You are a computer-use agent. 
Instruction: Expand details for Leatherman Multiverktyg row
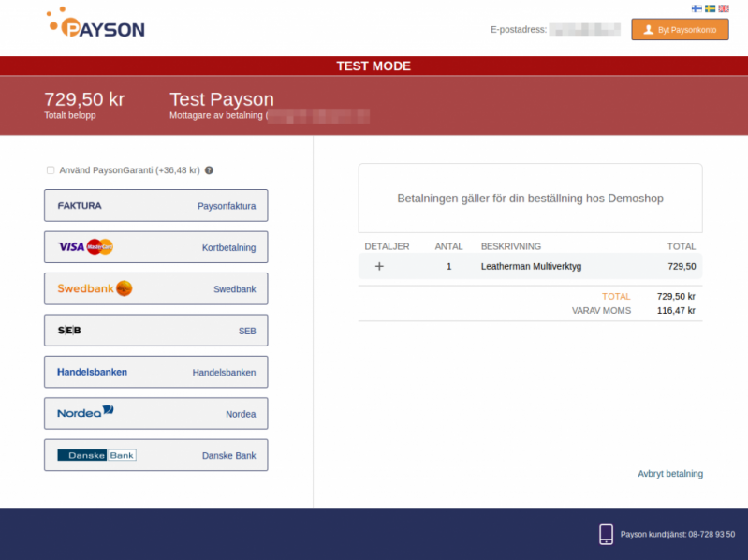[x=379, y=266]
